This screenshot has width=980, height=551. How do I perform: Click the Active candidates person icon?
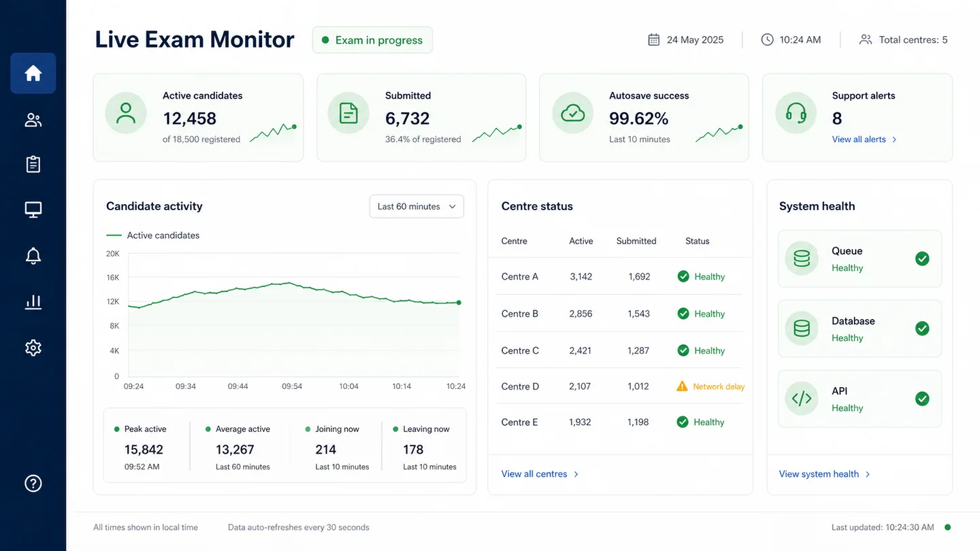[x=126, y=113]
